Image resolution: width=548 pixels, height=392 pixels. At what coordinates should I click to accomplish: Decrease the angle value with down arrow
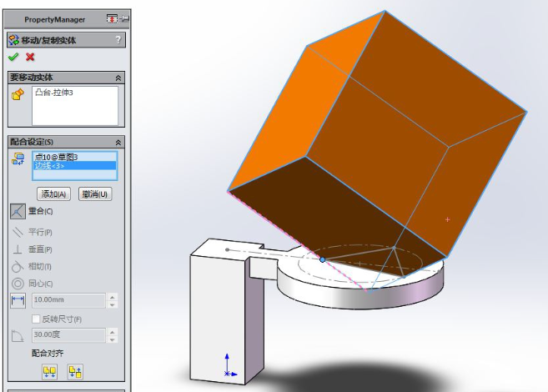pos(113,339)
